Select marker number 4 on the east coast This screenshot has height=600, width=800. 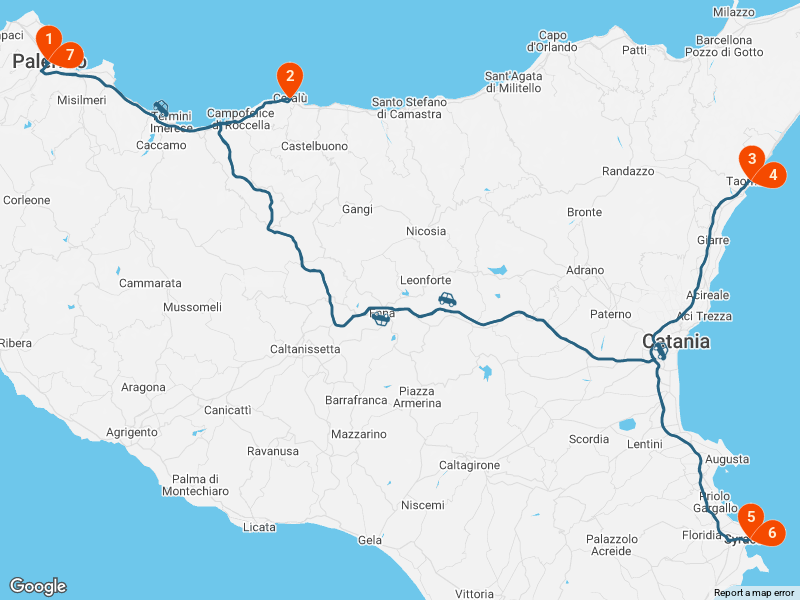(773, 175)
